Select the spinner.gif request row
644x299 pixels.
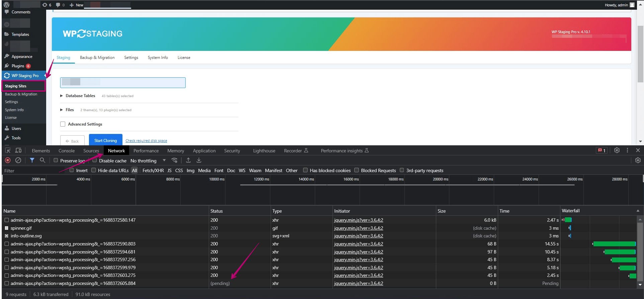coord(319,228)
